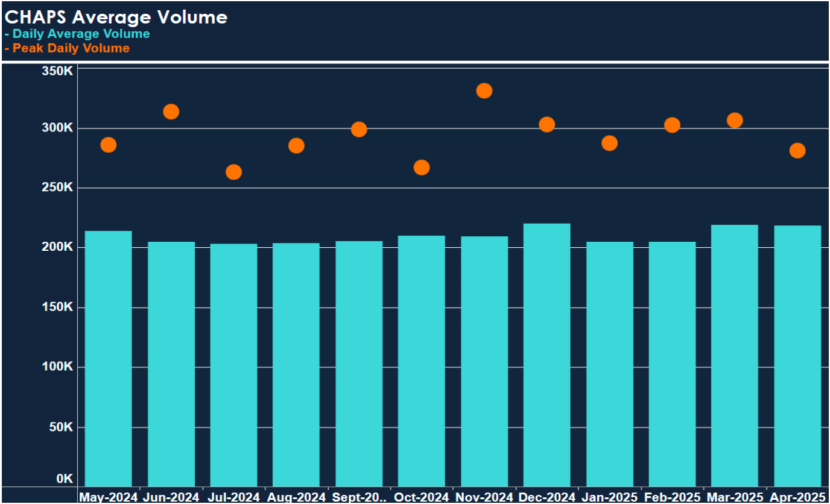Select the Dec-2024 daily average bar
830x504 pixels.
pos(547,355)
